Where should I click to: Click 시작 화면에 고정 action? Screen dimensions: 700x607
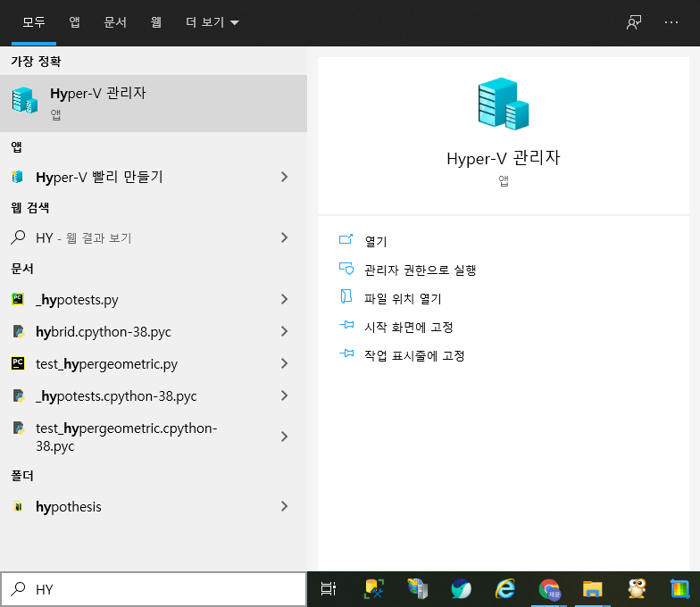point(409,327)
